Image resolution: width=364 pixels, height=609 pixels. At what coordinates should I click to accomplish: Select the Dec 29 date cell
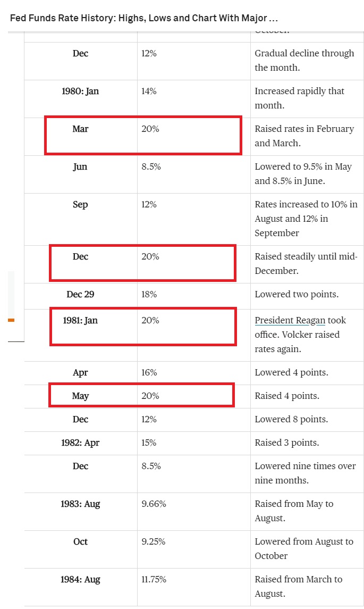point(80,295)
